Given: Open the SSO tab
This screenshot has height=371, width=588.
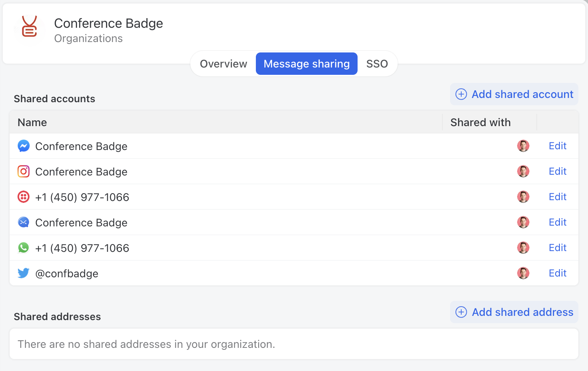Looking at the screenshot, I should (377, 64).
